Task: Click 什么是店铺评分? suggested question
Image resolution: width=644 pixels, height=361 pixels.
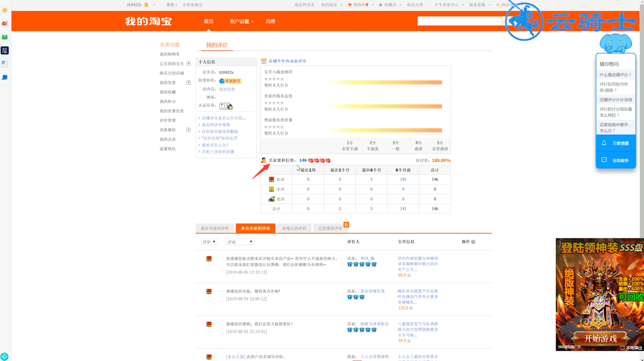Action: (615, 75)
